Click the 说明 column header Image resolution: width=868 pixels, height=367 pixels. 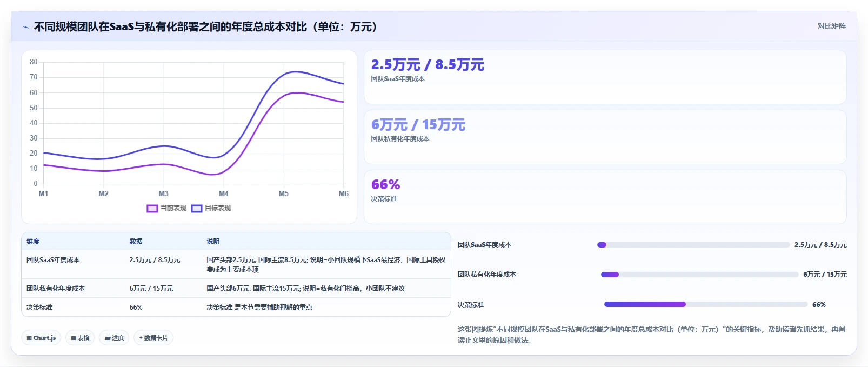[213, 242]
